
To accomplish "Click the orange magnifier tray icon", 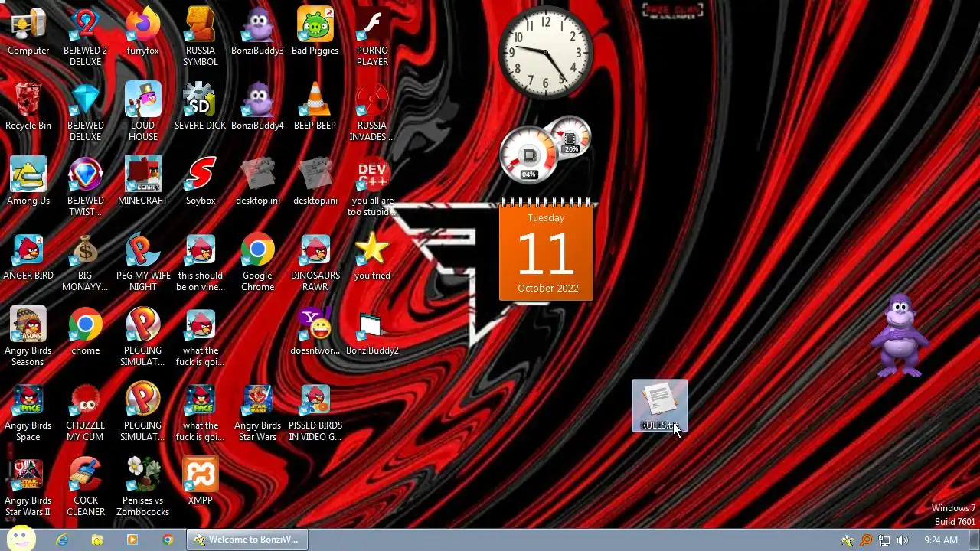I will click(866, 540).
